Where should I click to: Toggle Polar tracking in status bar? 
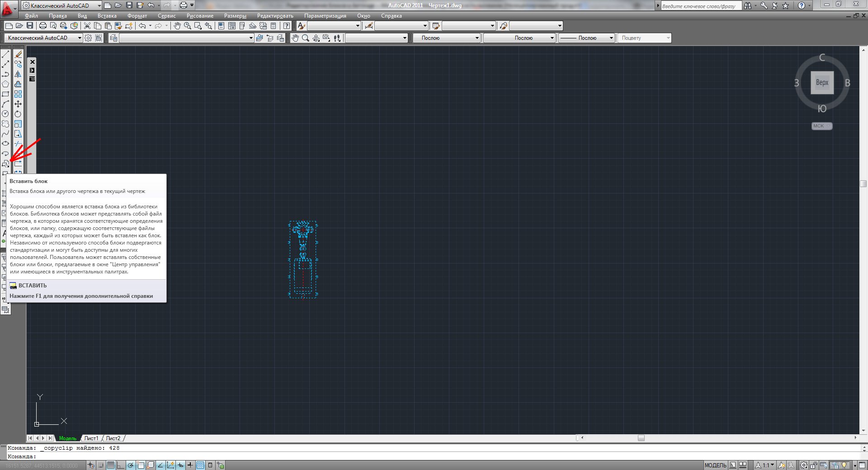(131, 465)
